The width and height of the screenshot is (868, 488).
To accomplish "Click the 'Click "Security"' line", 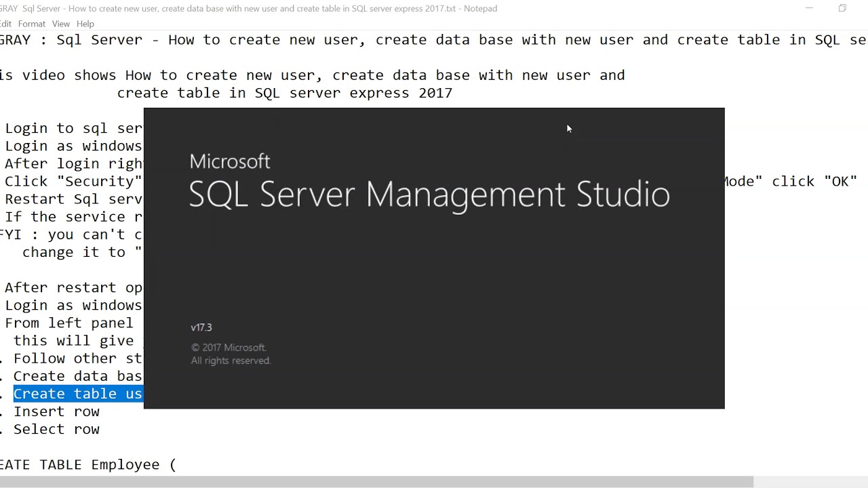I will (x=74, y=181).
